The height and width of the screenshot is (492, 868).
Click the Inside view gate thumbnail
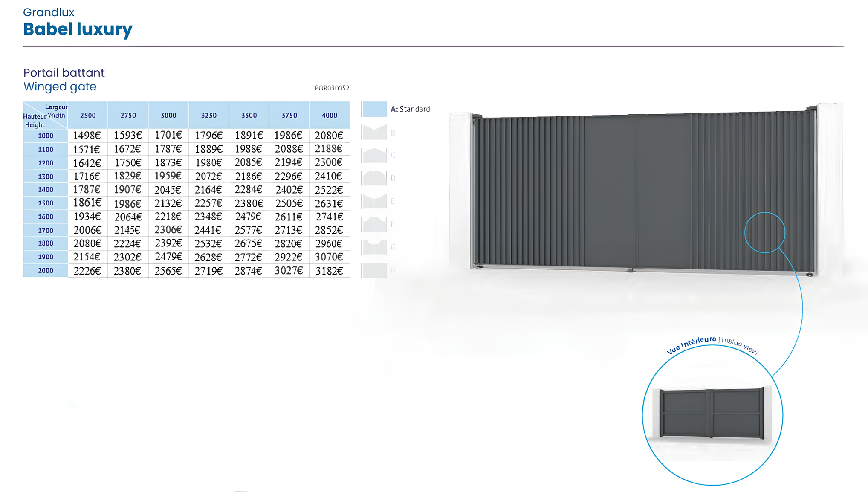(x=712, y=413)
